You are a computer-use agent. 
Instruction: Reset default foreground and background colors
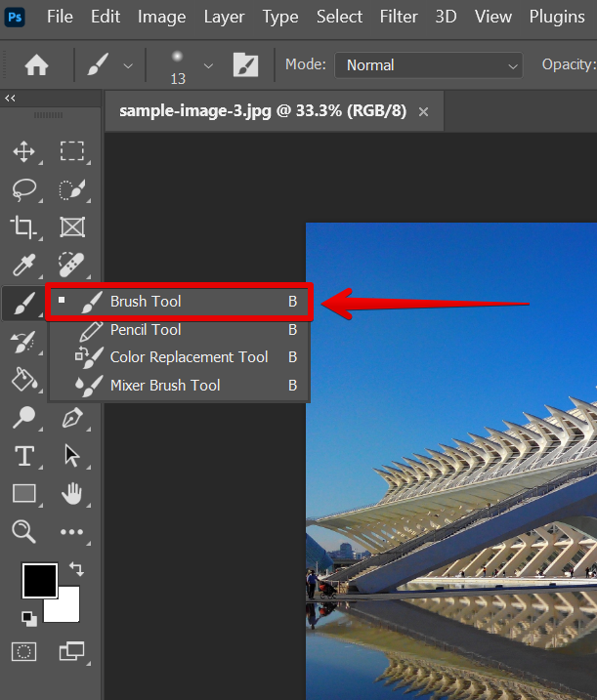(29, 619)
